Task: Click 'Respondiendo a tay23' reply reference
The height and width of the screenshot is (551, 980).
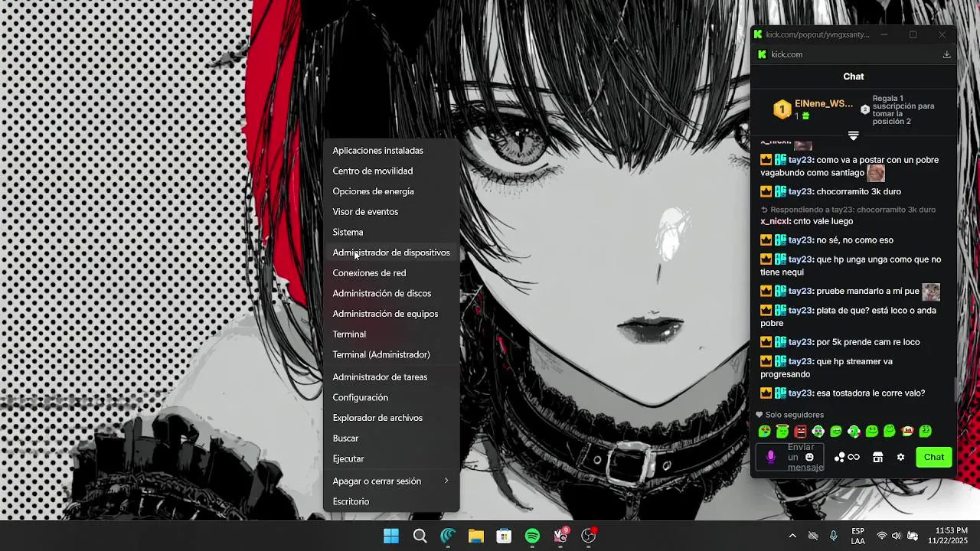Action: (848, 210)
